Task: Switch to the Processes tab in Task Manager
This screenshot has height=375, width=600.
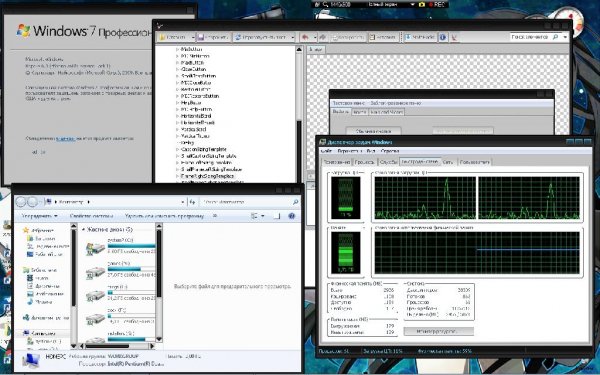Action: tap(364, 162)
